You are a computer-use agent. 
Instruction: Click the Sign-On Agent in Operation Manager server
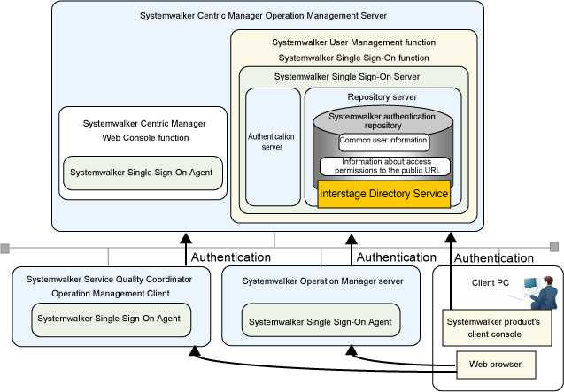coord(321,320)
